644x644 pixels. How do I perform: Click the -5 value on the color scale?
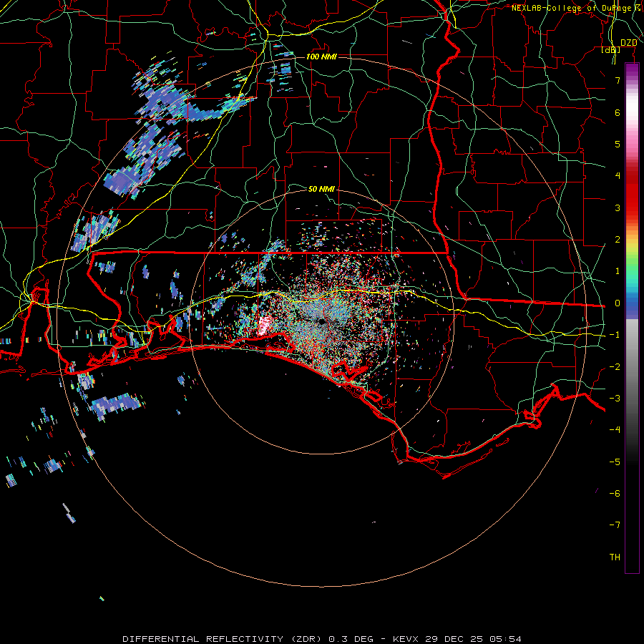(615, 462)
